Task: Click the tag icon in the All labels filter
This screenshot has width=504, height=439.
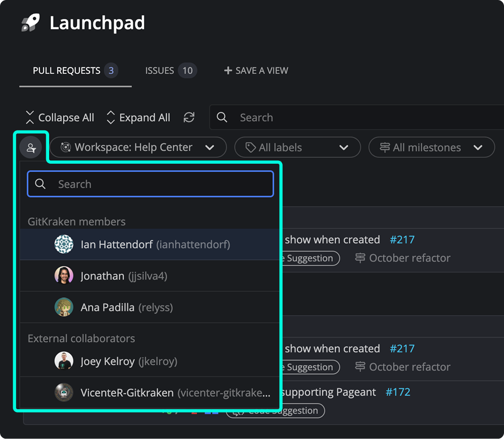Action: (250, 147)
